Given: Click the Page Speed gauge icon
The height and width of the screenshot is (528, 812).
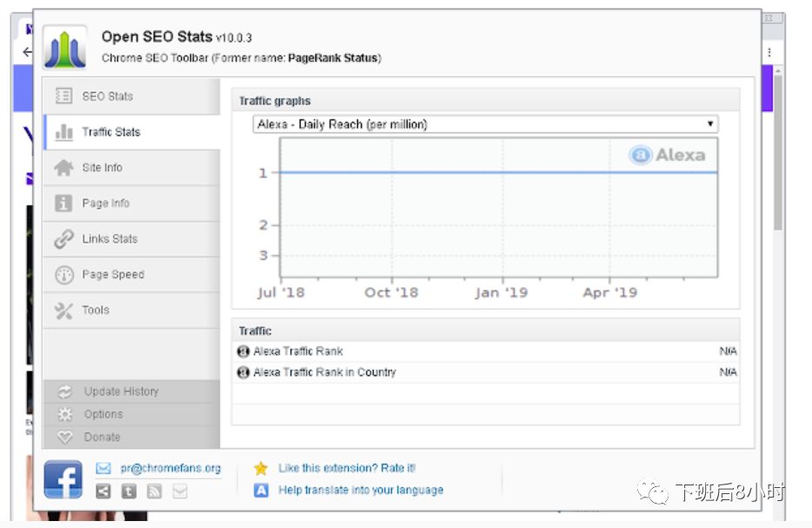Looking at the screenshot, I should pos(64,275).
